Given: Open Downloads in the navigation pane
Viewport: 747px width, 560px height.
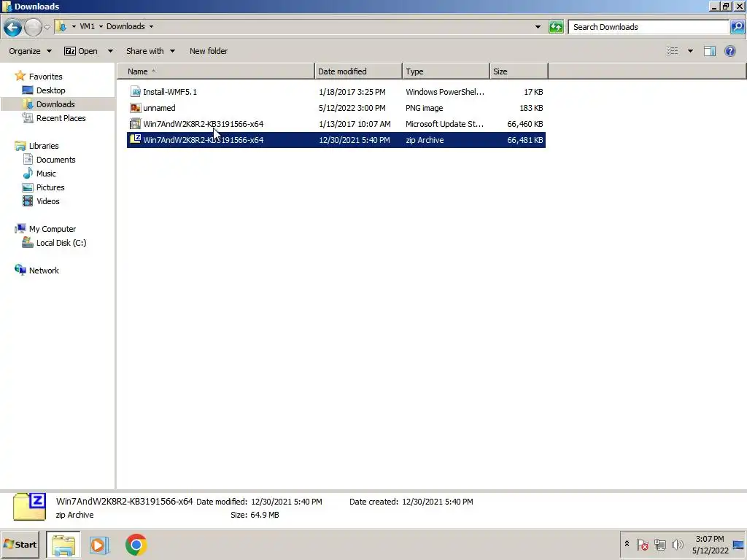Looking at the screenshot, I should [55, 104].
